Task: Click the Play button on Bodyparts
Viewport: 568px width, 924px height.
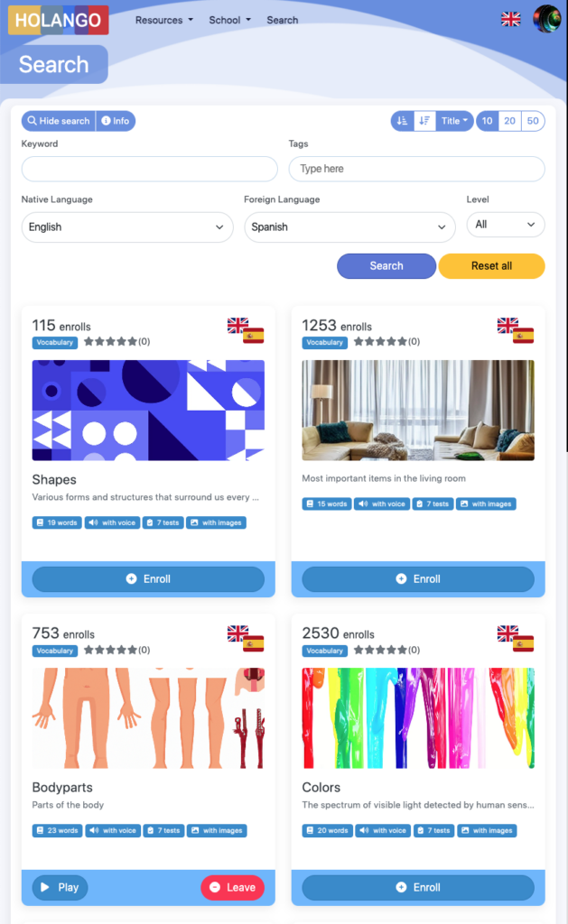Action: click(x=60, y=888)
